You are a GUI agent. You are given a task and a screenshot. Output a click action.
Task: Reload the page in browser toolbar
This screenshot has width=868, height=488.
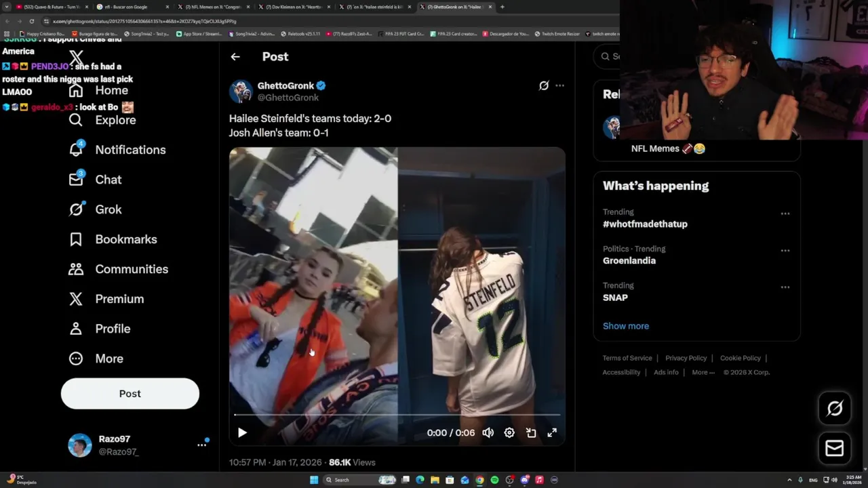pyautogui.click(x=31, y=21)
